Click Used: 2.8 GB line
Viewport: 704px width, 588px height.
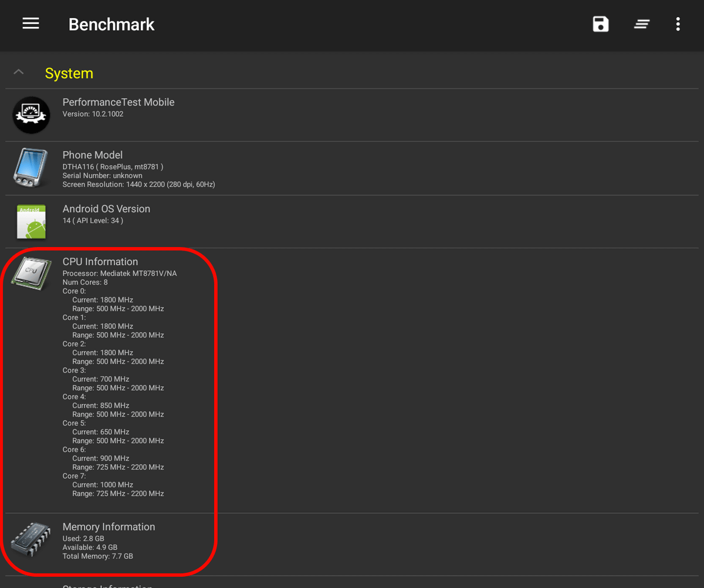[83, 538]
